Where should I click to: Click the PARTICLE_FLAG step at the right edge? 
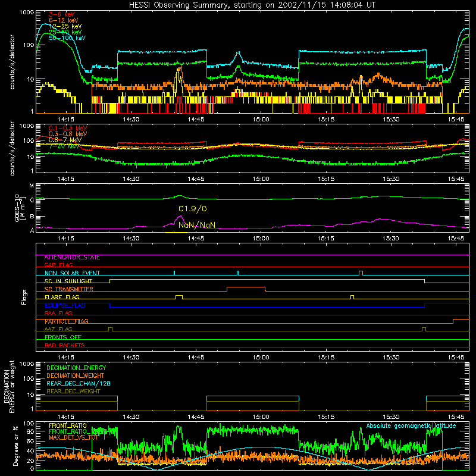point(461,321)
